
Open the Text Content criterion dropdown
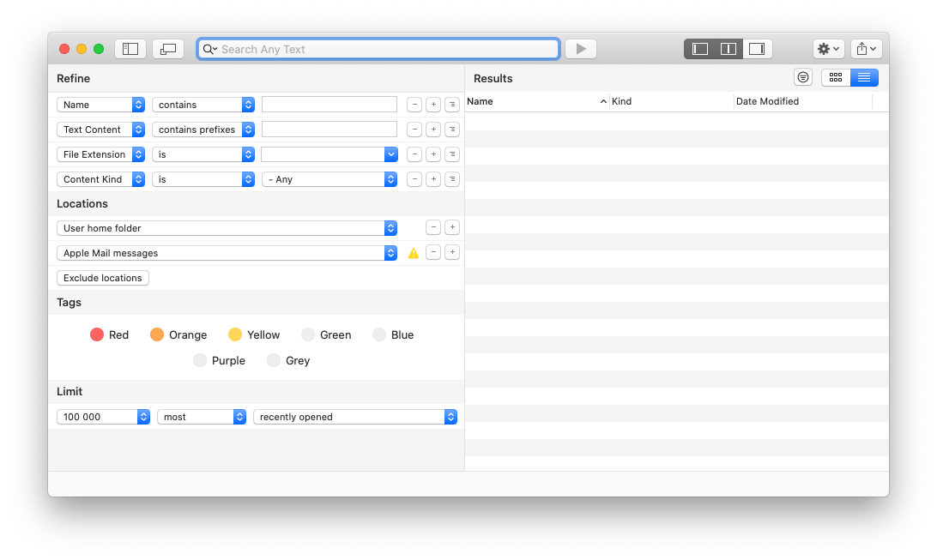point(100,129)
